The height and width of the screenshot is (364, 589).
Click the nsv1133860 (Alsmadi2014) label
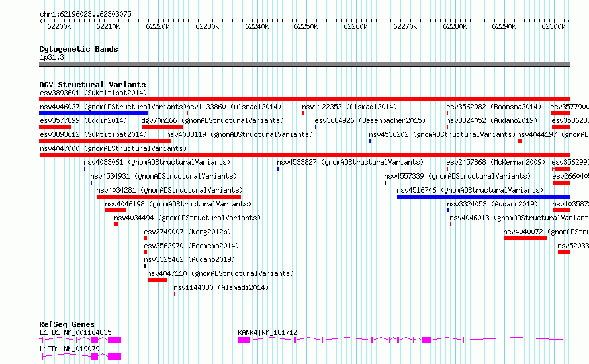(234, 107)
